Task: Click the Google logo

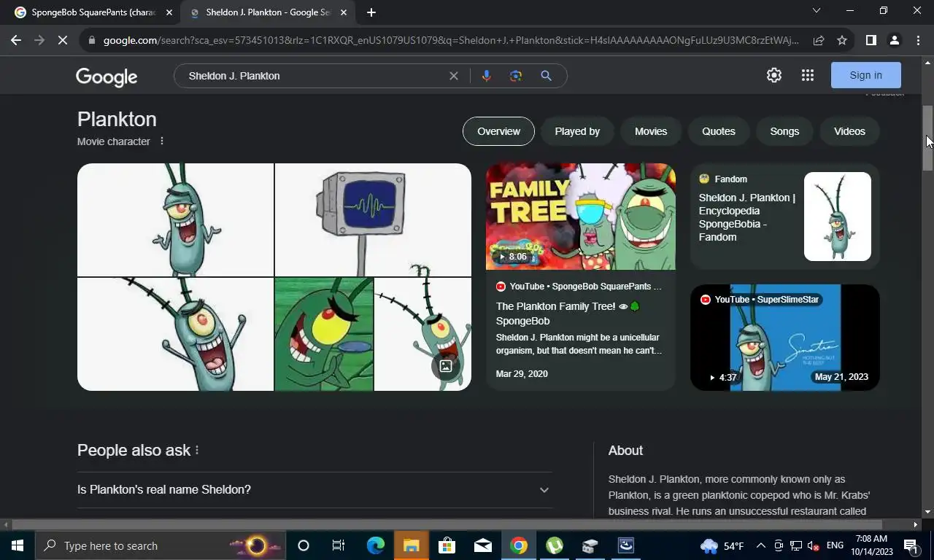Action: (107, 77)
